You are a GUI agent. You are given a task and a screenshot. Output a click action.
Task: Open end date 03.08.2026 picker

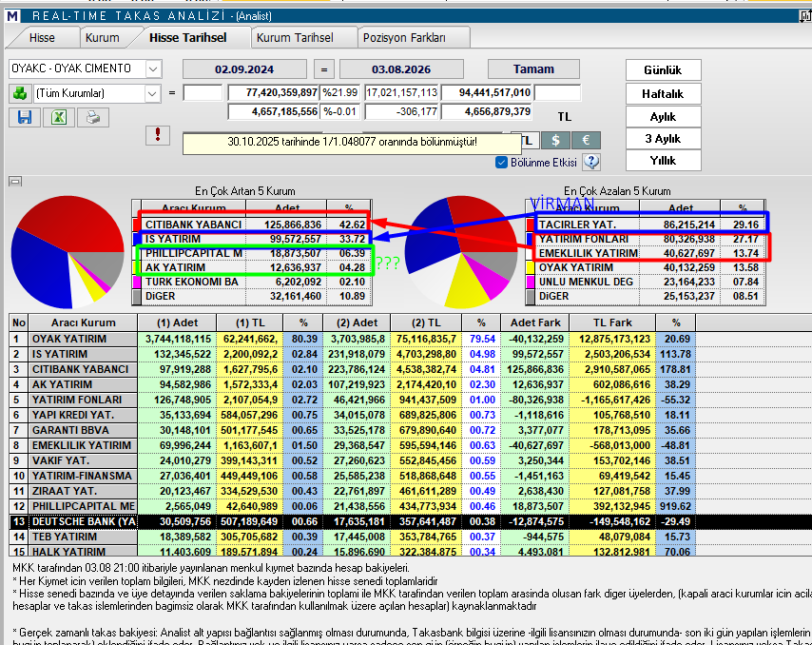point(401,68)
